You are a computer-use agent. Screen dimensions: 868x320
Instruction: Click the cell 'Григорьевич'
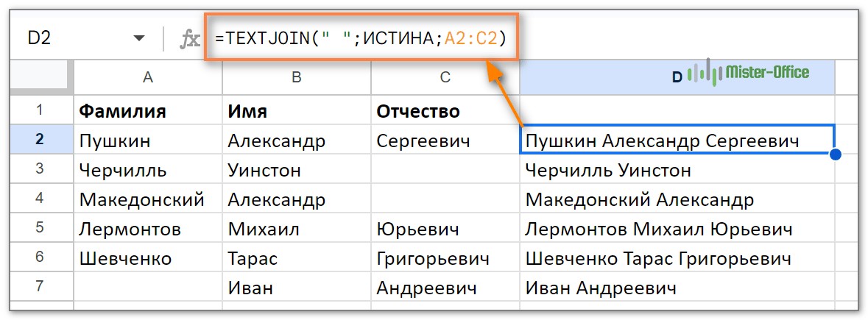click(x=445, y=257)
